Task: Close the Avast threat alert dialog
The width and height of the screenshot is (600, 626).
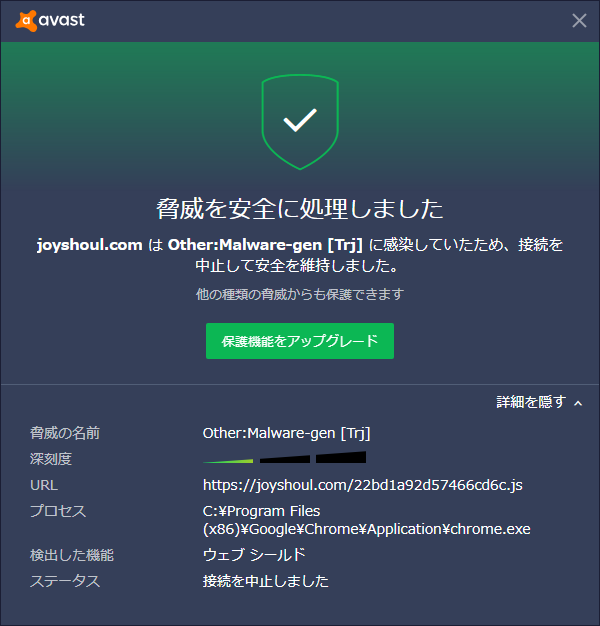Action: tap(579, 20)
